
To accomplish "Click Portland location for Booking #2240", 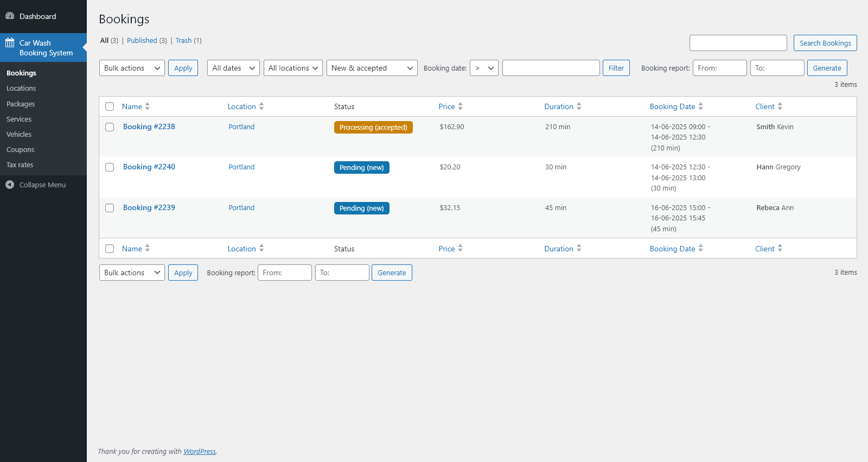I will tap(241, 167).
